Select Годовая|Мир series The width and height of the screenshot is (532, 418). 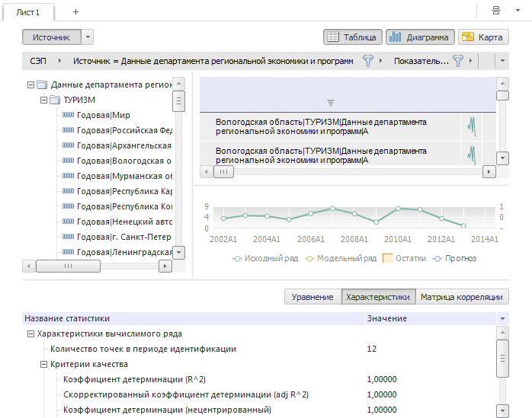(104, 115)
